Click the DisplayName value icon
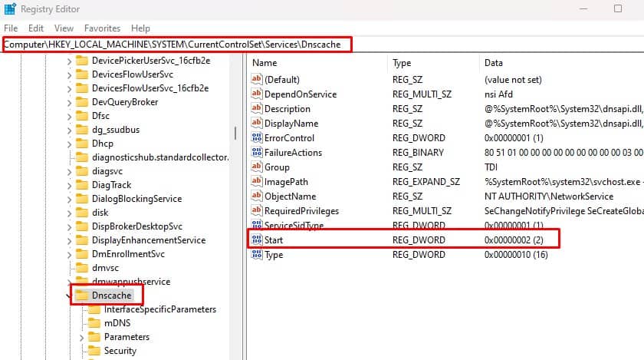 (x=257, y=123)
